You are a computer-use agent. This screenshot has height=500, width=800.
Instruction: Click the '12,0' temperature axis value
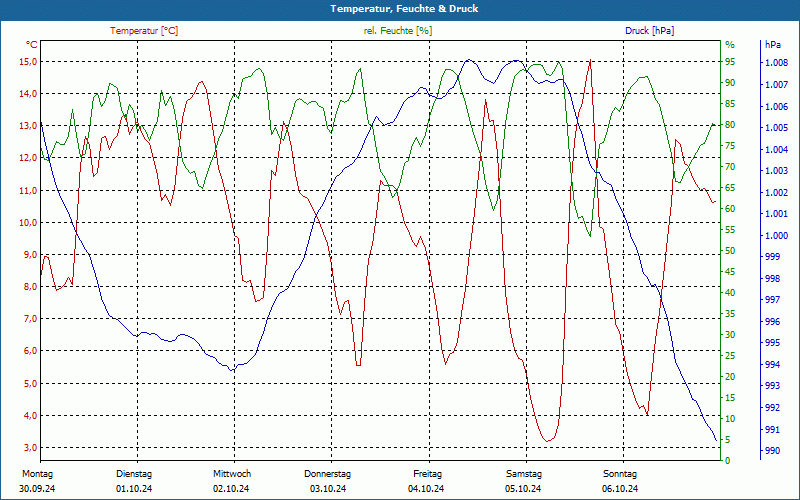pos(28,158)
